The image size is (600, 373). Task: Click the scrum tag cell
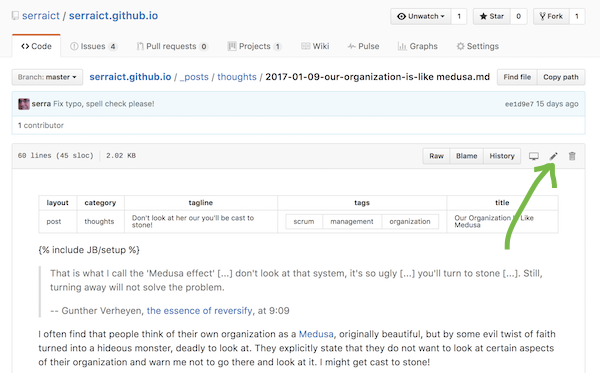(304, 222)
